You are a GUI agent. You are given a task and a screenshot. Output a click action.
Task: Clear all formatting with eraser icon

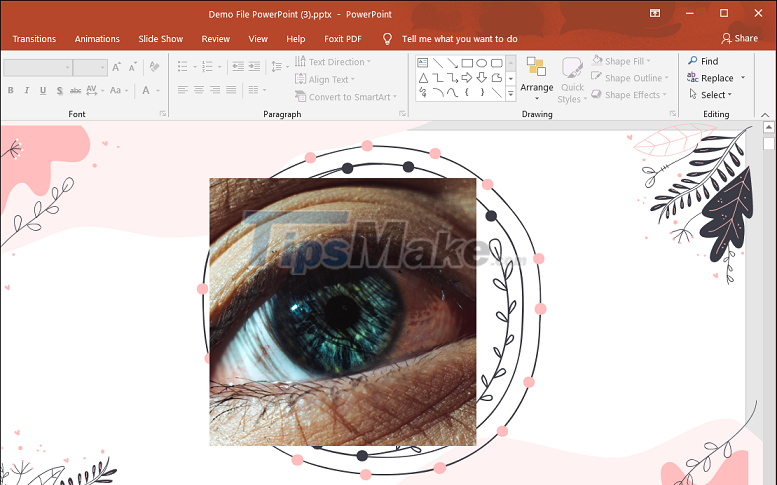pyautogui.click(x=155, y=66)
